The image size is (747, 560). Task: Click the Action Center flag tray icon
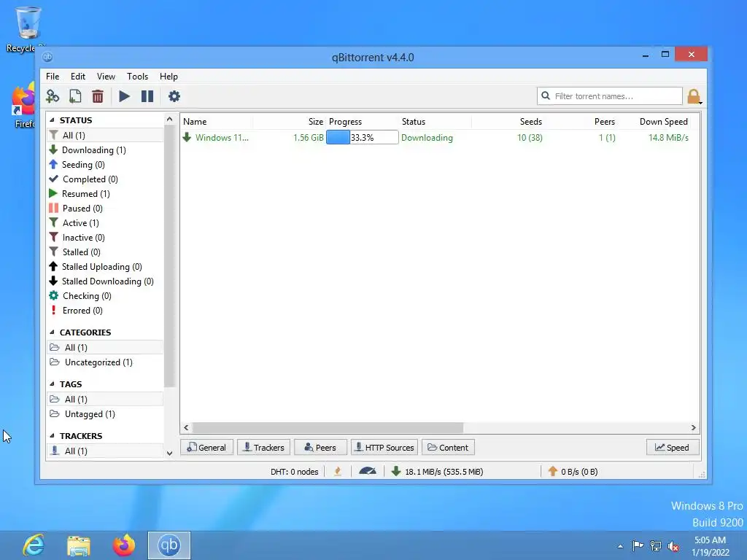pyautogui.click(x=638, y=545)
